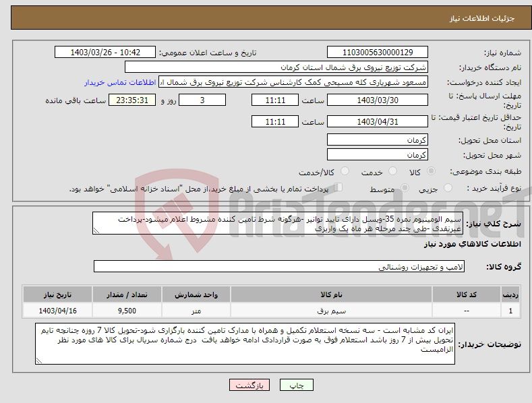Click the تاریخ نیاز column header

(x=57, y=294)
